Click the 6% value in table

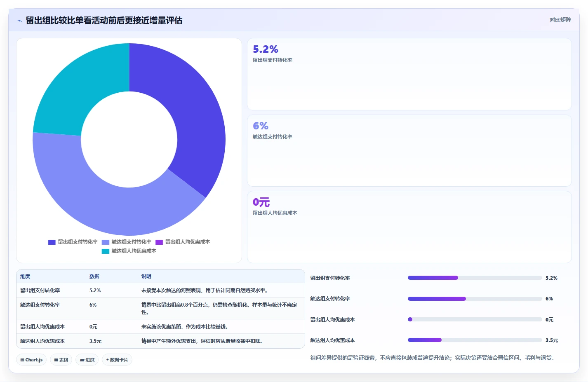(93, 305)
